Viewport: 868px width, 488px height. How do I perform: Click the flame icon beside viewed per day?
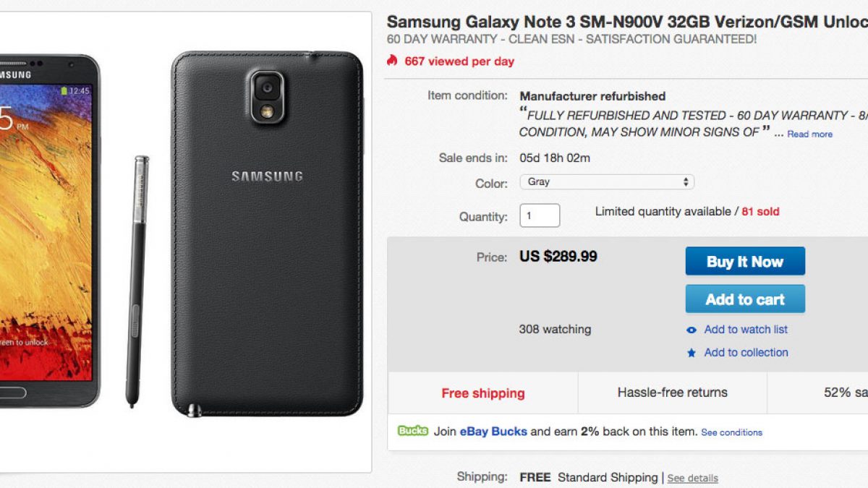click(392, 61)
